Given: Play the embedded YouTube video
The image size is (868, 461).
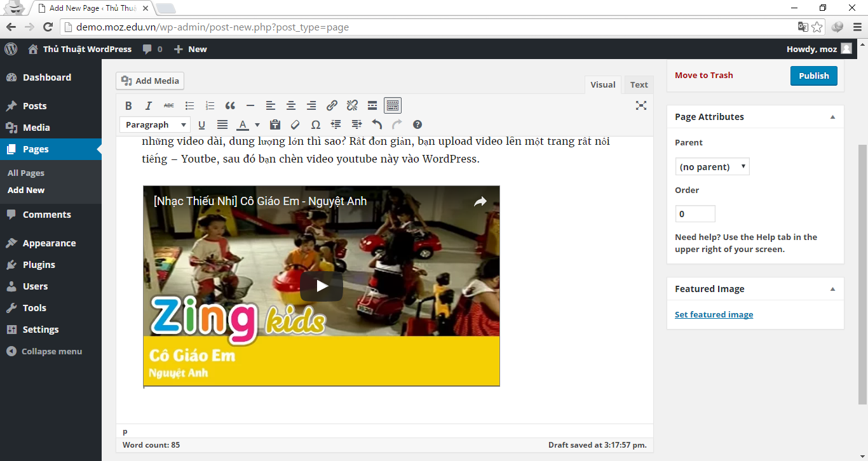Looking at the screenshot, I should [x=322, y=286].
